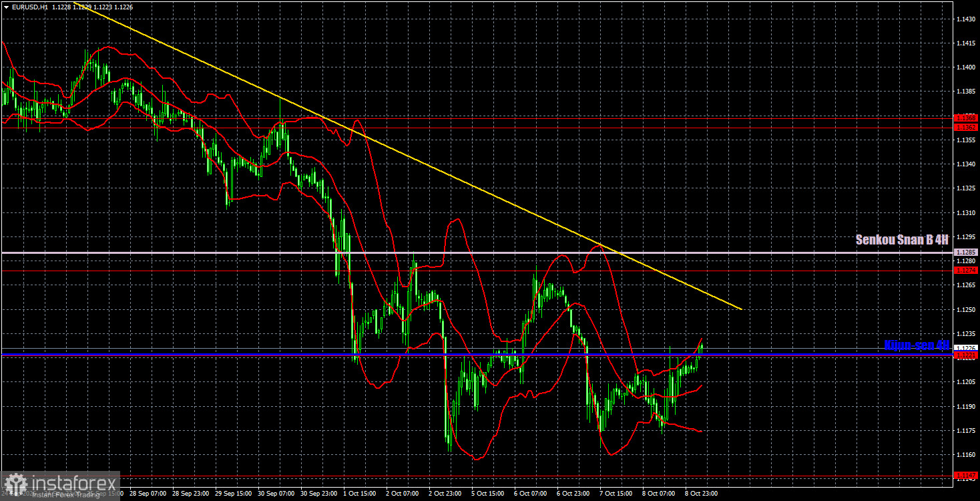Click the 1 Oct 15:00 time label
980x501 pixels.
(360, 494)
